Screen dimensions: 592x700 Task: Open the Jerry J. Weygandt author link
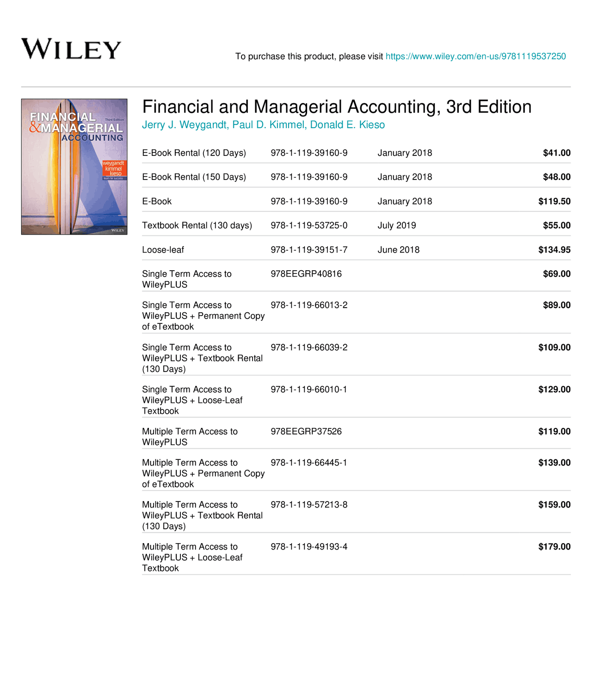[185, 125]
